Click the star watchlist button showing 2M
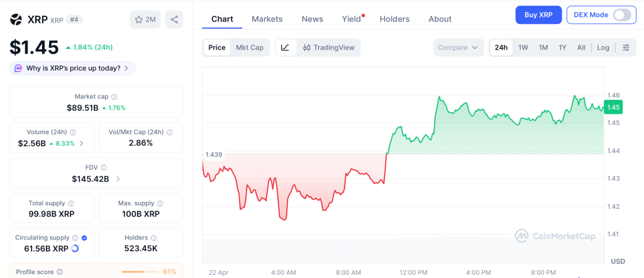644x278 pixels. point(145,19)
